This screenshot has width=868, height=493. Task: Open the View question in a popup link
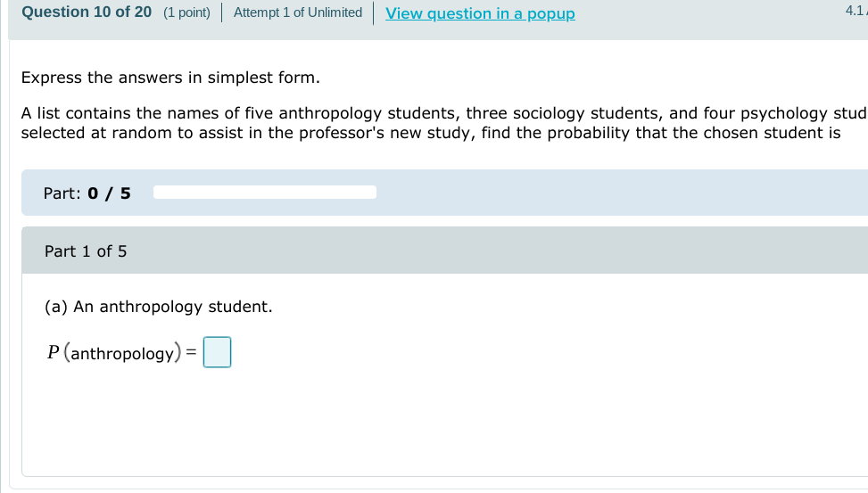click(x=480, y=13)
